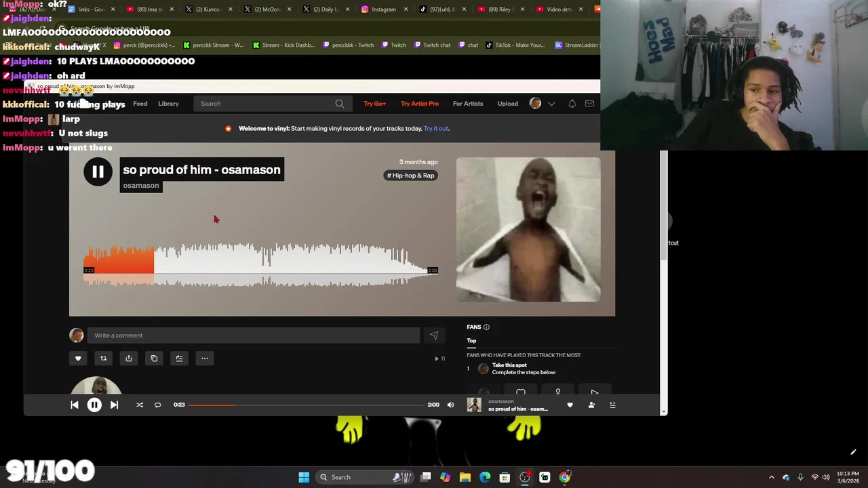868x488 pixels.
Task: Seek within the track waveform
Action: 261,266
